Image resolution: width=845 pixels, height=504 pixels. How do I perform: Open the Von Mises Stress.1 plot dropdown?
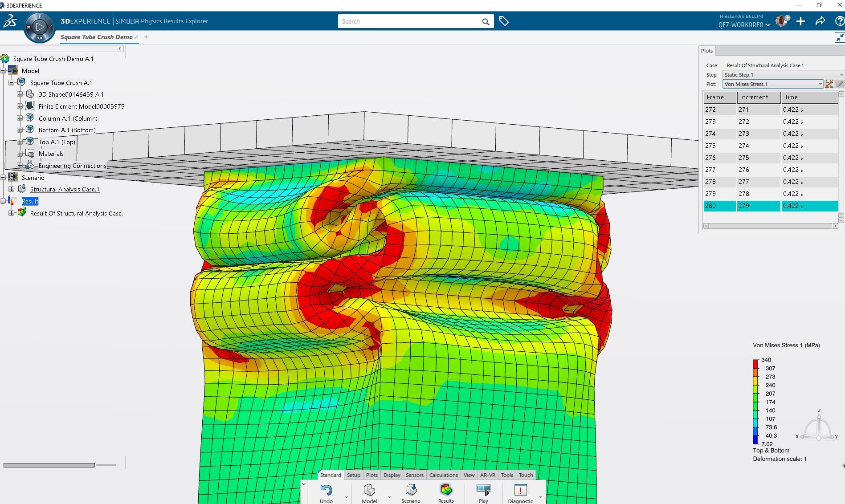click(820, 84)
